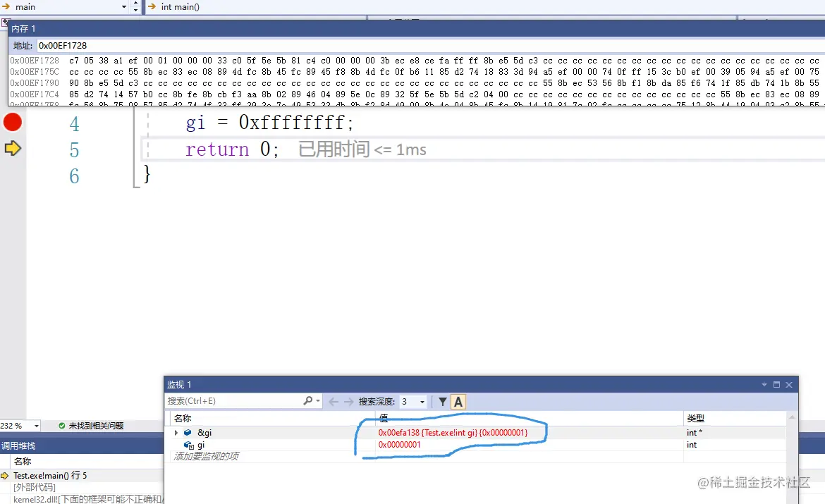Click the int type cell for gi
Viewport: 825px width, 504px height.
[x=691, y=445]
